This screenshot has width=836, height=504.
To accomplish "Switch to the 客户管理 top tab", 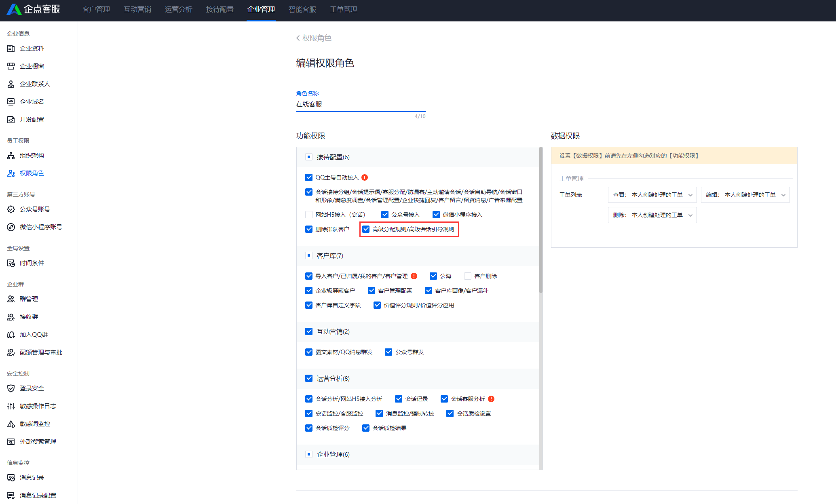I will (96, 9).
